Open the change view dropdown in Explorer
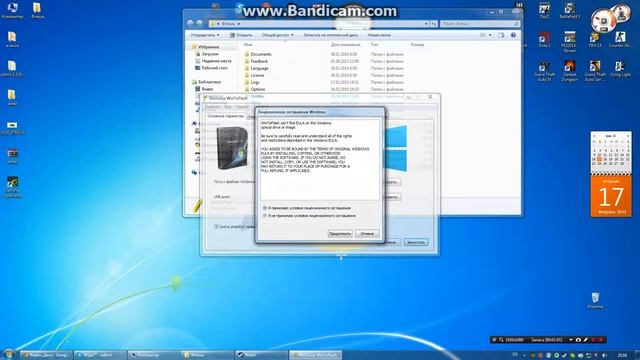The height and width of the screenshot is (360, 640). pos(490,35)
